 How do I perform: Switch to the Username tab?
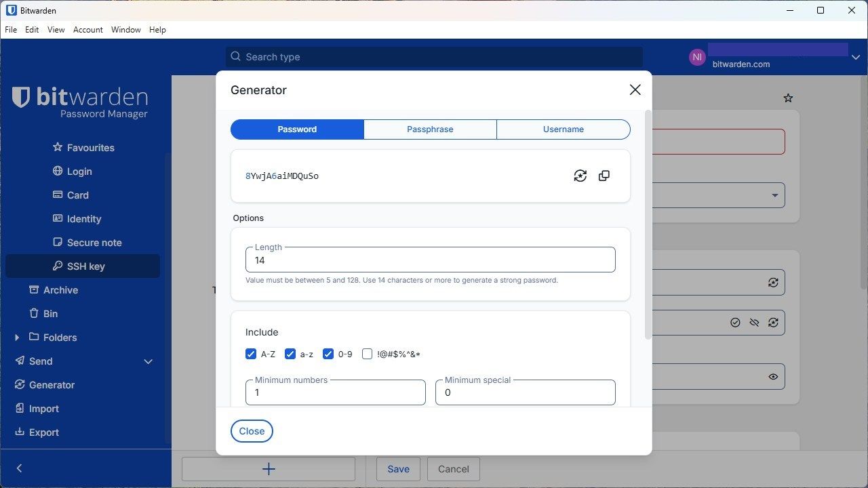point(564,129)
